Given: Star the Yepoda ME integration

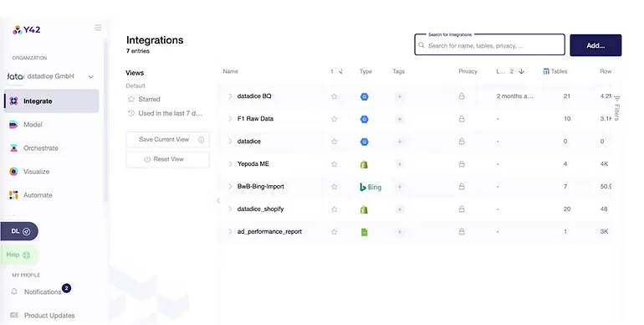Looking at the screenshot, I should point(335,164).
